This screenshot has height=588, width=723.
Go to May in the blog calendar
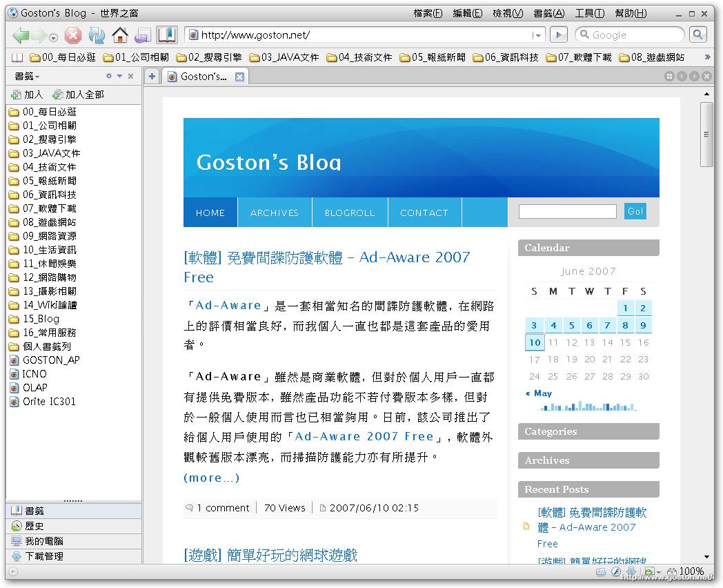[539, 393]
